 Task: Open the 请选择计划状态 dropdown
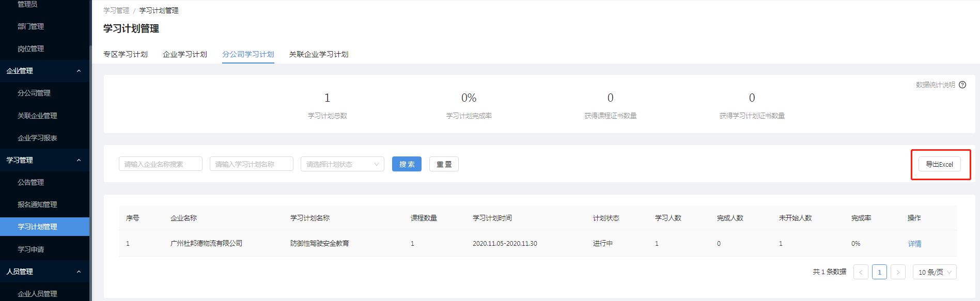[x=342, y=164]
